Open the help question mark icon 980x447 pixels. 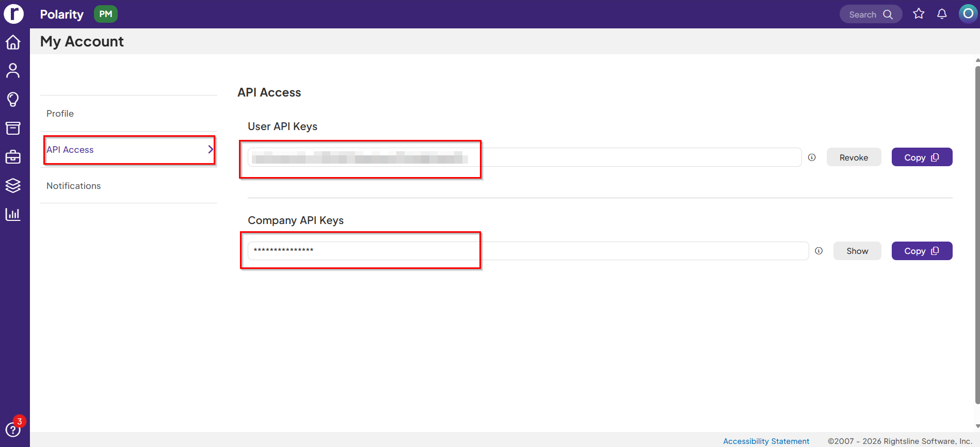point(12,429)
